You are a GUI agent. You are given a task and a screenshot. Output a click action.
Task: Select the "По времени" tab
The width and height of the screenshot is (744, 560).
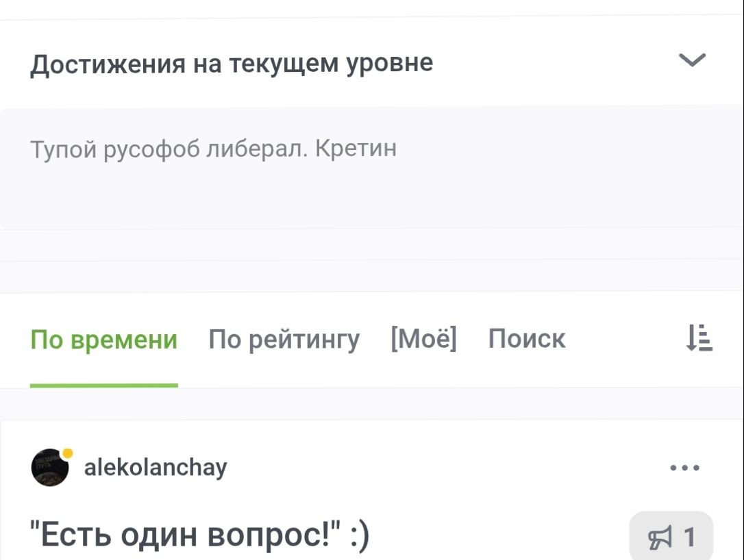(104, 340)
